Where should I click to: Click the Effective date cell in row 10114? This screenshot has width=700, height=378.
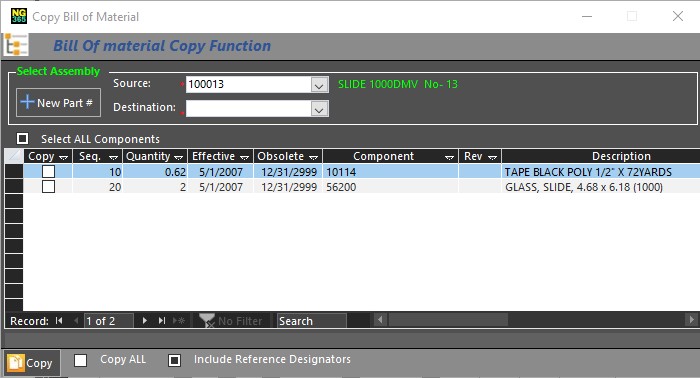tap(221, 172)
